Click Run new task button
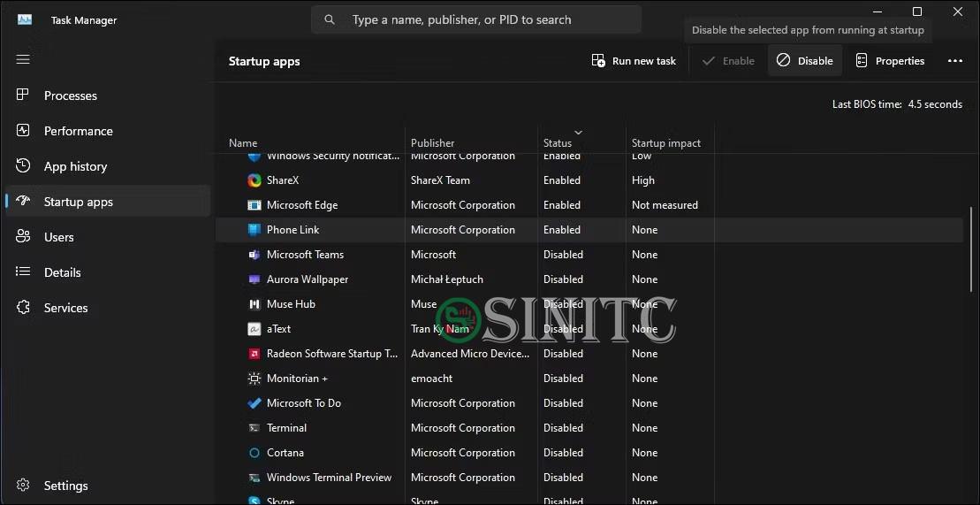Screen dimensions: 980x505 (634, 61)
